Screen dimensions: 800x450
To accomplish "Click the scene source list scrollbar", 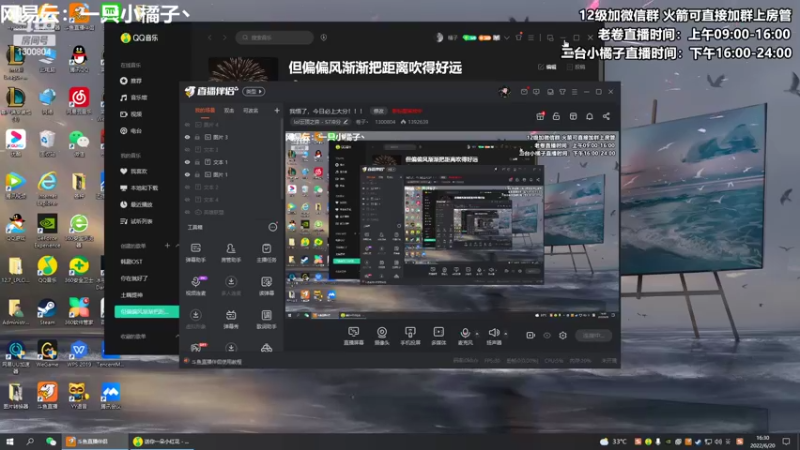I will 282,158.
